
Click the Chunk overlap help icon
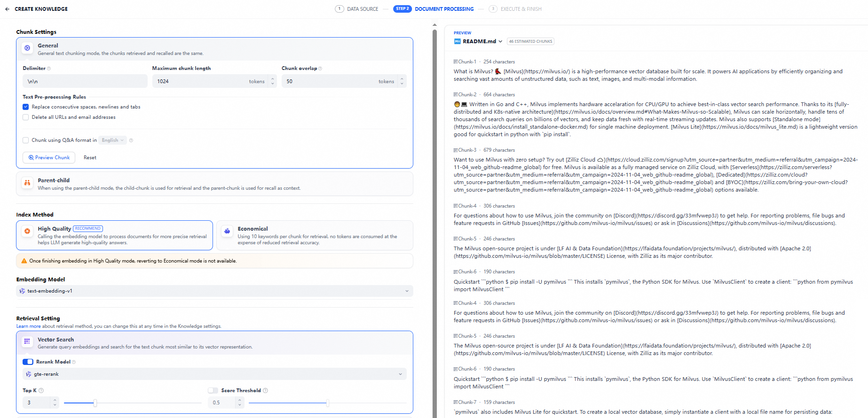click(320, 69)
